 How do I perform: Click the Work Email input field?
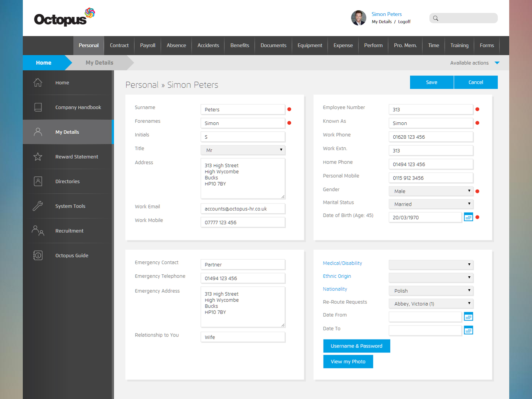243,209
